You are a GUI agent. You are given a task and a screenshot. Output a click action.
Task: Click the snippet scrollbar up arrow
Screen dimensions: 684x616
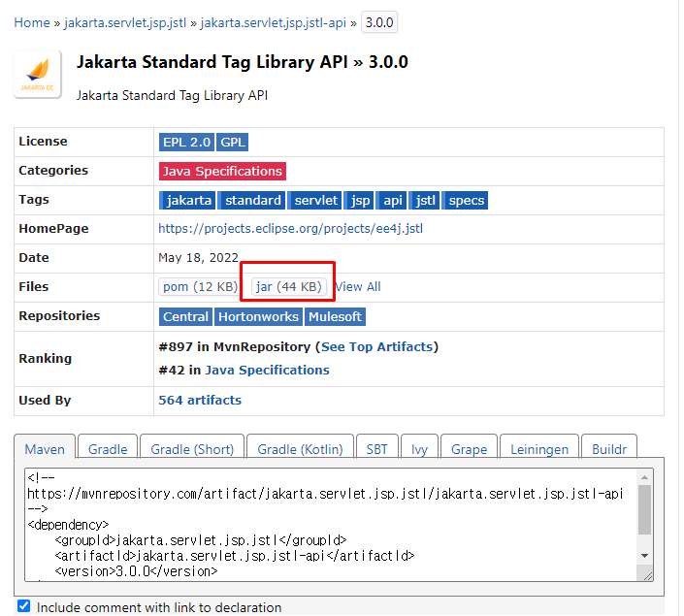point(644,477)
